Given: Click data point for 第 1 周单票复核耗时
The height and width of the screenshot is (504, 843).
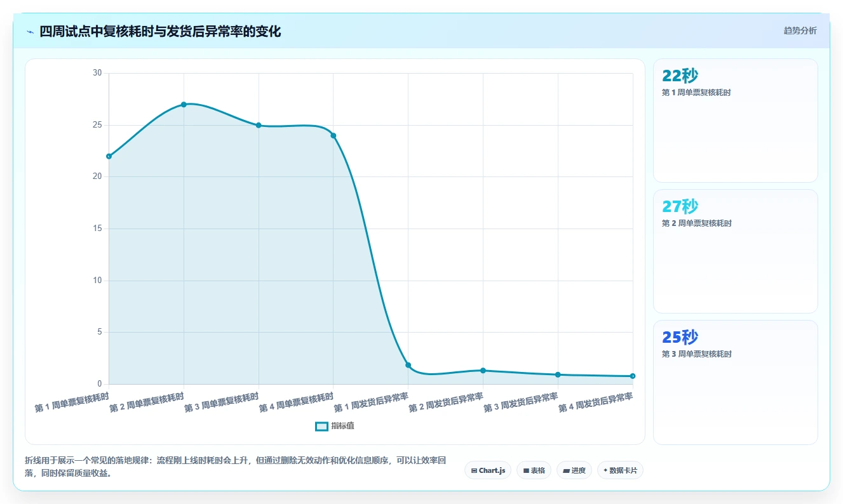Looking at the screenshot, I should pos(109,156).
